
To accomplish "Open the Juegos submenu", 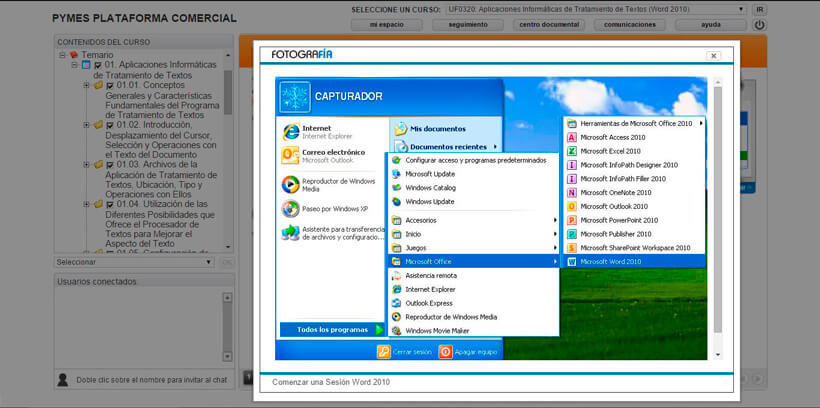I will (x=475, y=248).
